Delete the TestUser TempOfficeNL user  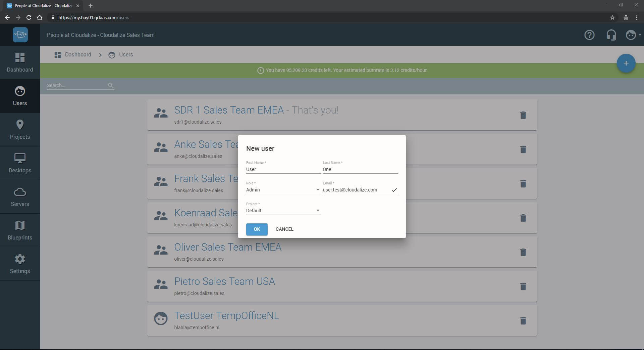coord(523,321)
